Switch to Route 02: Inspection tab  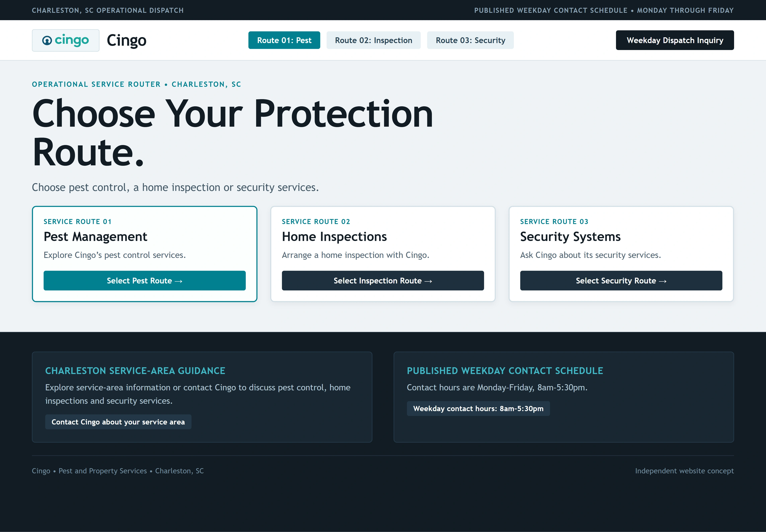pyautogui.click(x=373, y=40)
